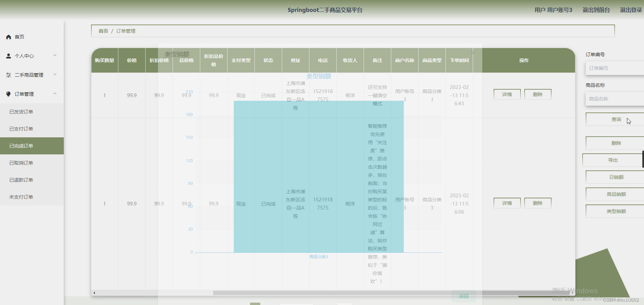Click the 导出 button
This screenshot has width=644, height=305.
tap(613, 160)
